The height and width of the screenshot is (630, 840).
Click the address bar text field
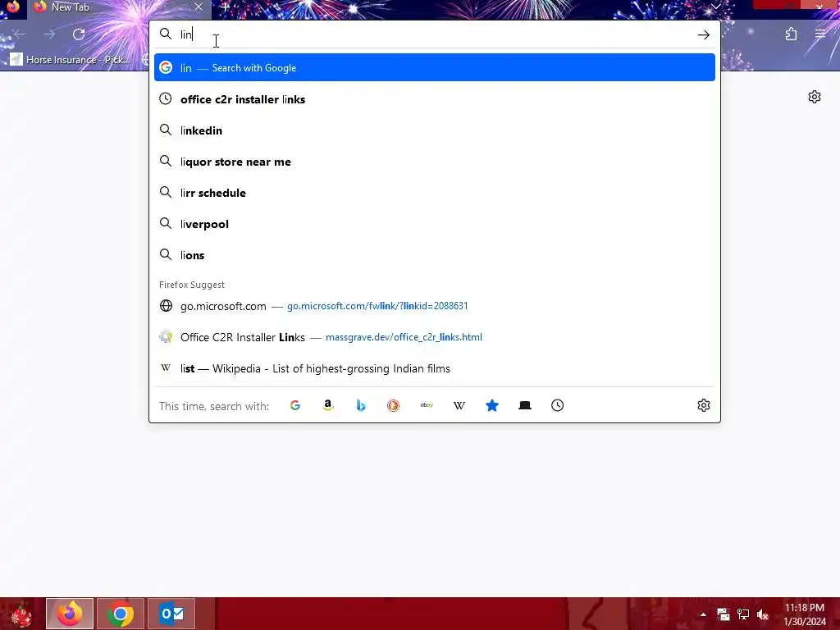[435, 34]
